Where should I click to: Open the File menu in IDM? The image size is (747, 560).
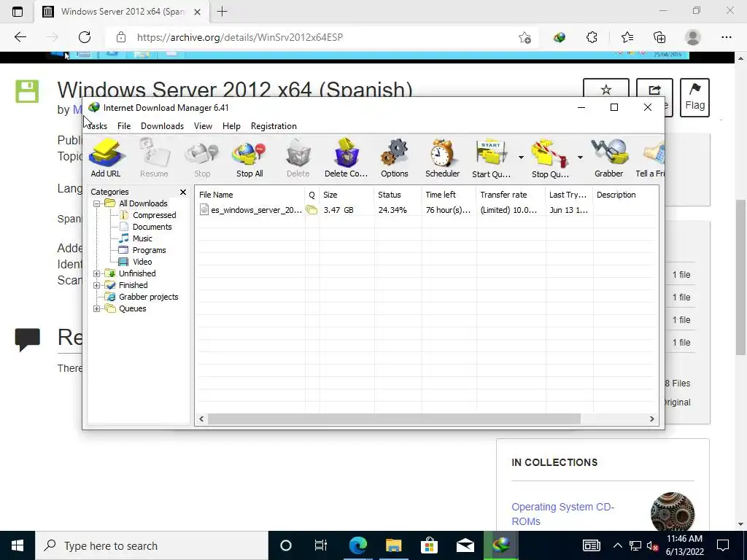(x=124, y=126)
